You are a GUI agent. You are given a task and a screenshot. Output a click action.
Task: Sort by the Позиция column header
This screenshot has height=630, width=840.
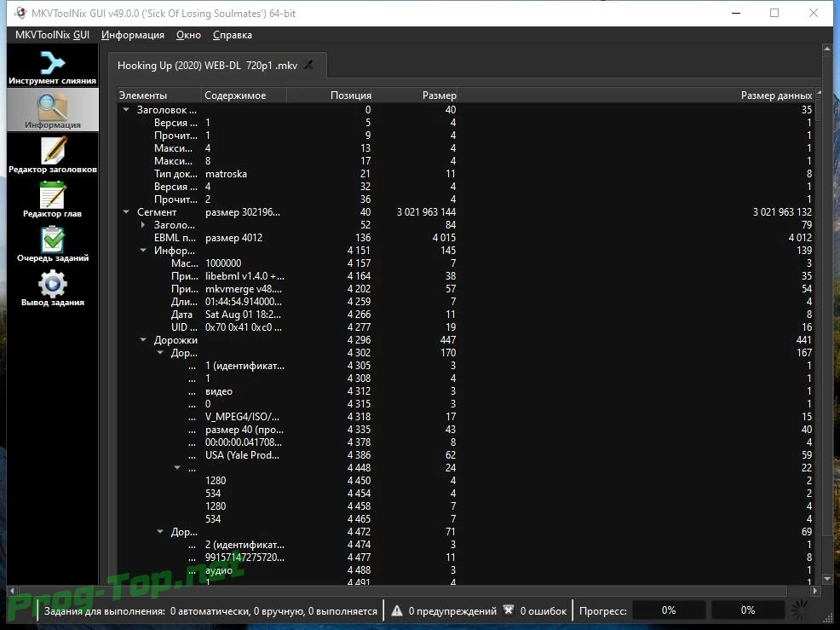330,95
